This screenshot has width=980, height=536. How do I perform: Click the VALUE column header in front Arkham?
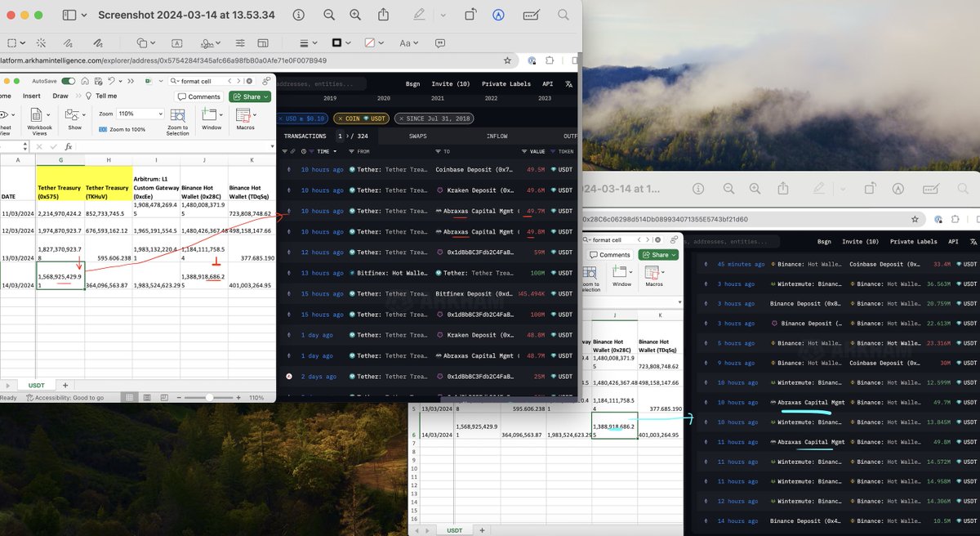[537, 151]
